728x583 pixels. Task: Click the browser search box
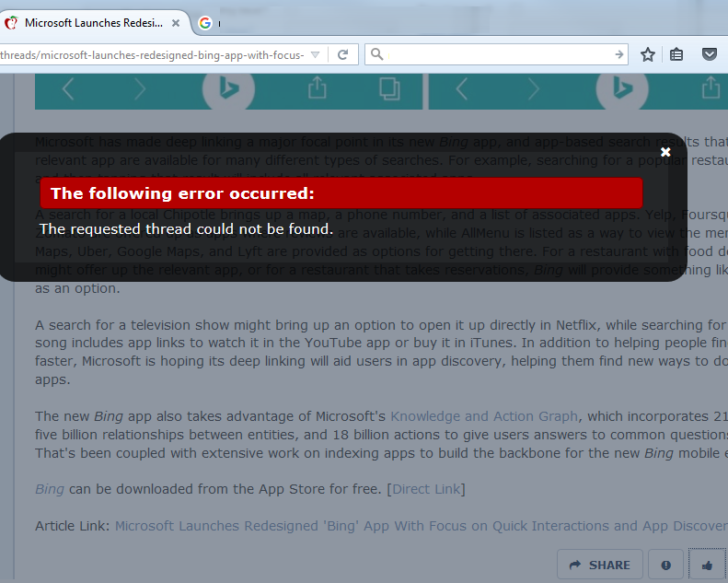click(496, 55)
